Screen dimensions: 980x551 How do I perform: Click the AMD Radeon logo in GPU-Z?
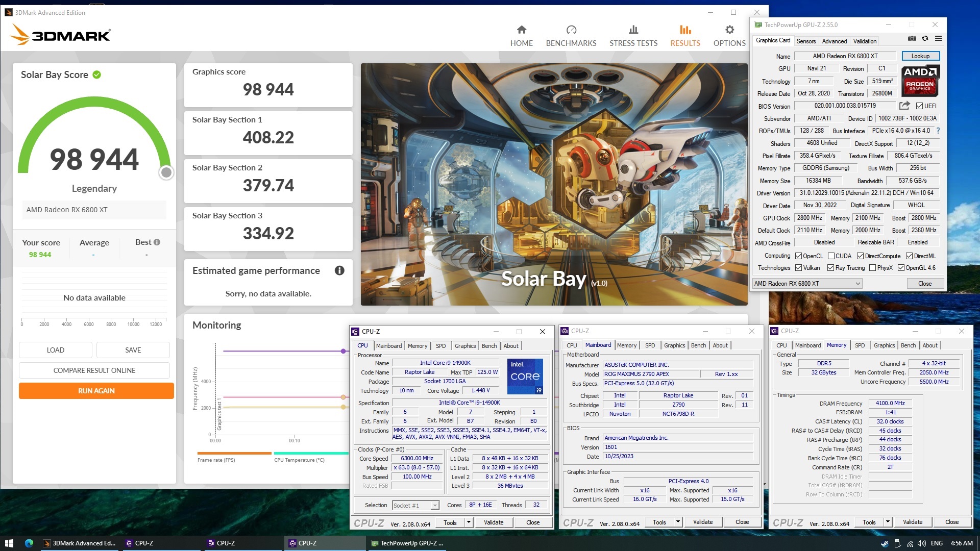coord(920,81)
